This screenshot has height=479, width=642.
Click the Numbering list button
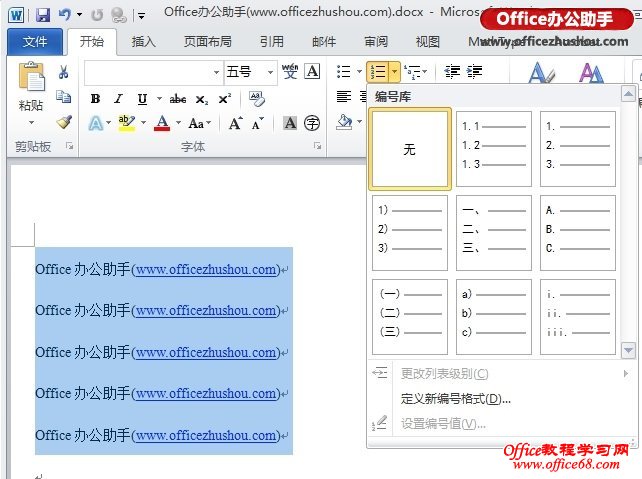[x=378, y=72]
